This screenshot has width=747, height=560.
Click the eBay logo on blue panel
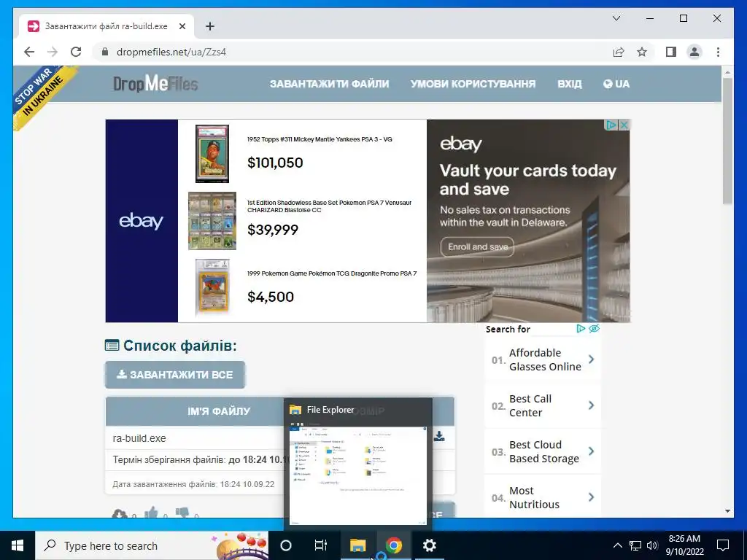[x=141, y=221]
